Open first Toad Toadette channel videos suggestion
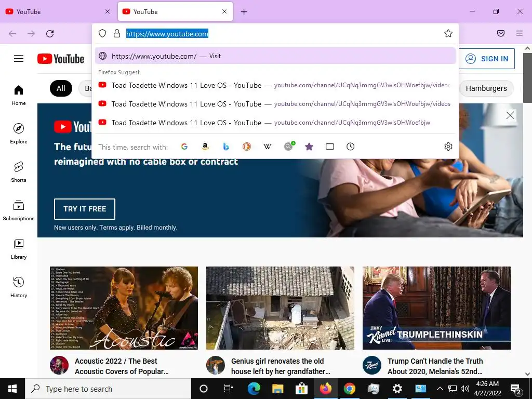The height and width of the screenshot is (399, 532). click(275, 85)
